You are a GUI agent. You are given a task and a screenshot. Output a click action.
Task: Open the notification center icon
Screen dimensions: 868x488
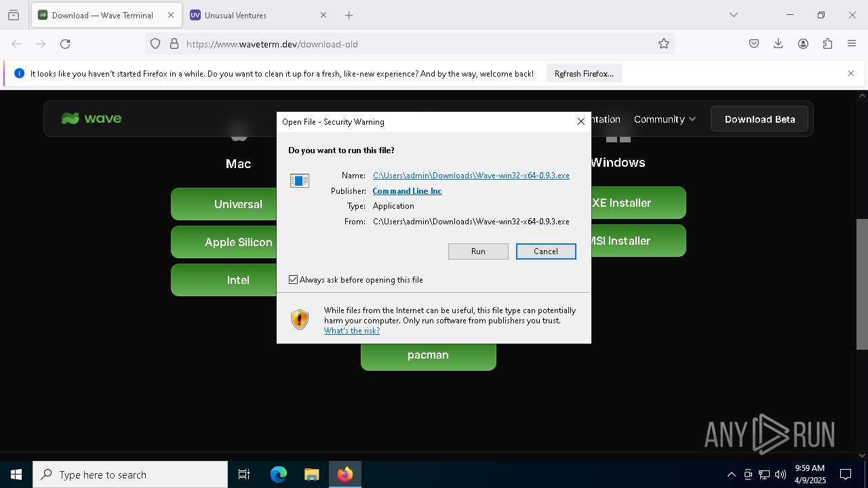click(x=846, y=474)
